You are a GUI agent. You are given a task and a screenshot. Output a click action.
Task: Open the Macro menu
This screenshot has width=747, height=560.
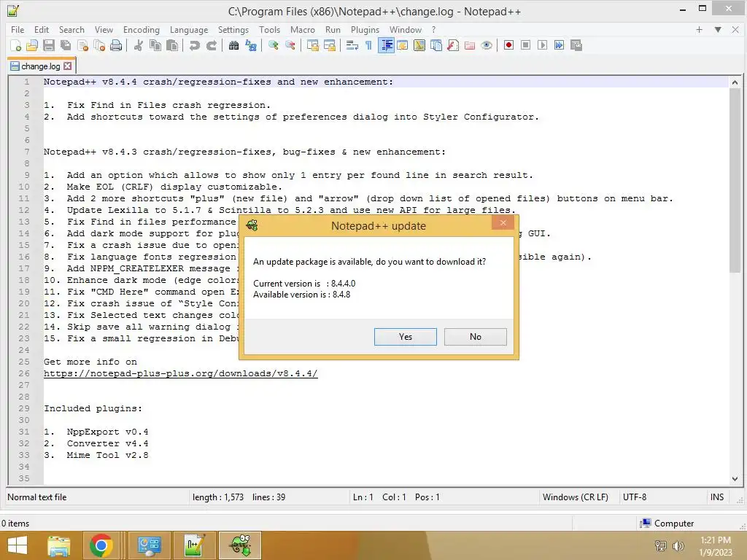click(x=303, y=29)
